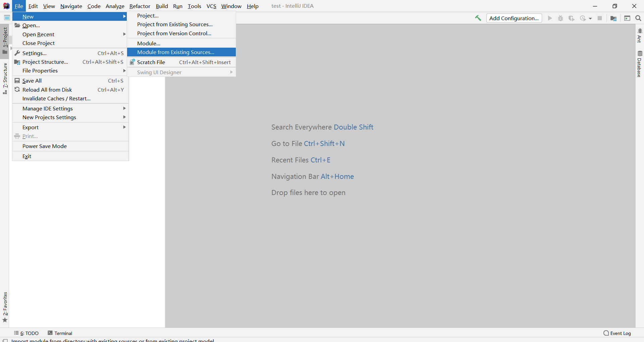Viewport: 644px width, 342px height.
Task: Select Module... in New submenu
Action: 181,43
